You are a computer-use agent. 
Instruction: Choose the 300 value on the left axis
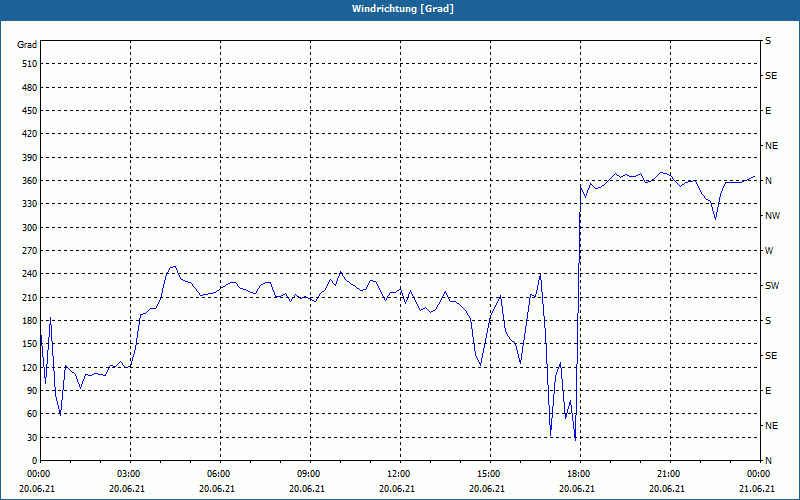[x=30, y=227]
